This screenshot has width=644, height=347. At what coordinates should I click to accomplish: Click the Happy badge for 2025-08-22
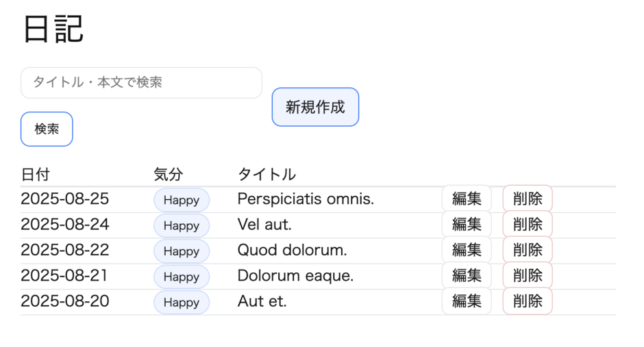coord(182,251)
